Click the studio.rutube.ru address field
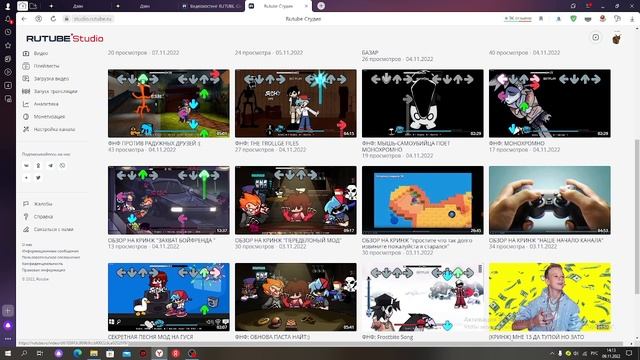Viewport: 640px width, 360px height. coord(93,19)
